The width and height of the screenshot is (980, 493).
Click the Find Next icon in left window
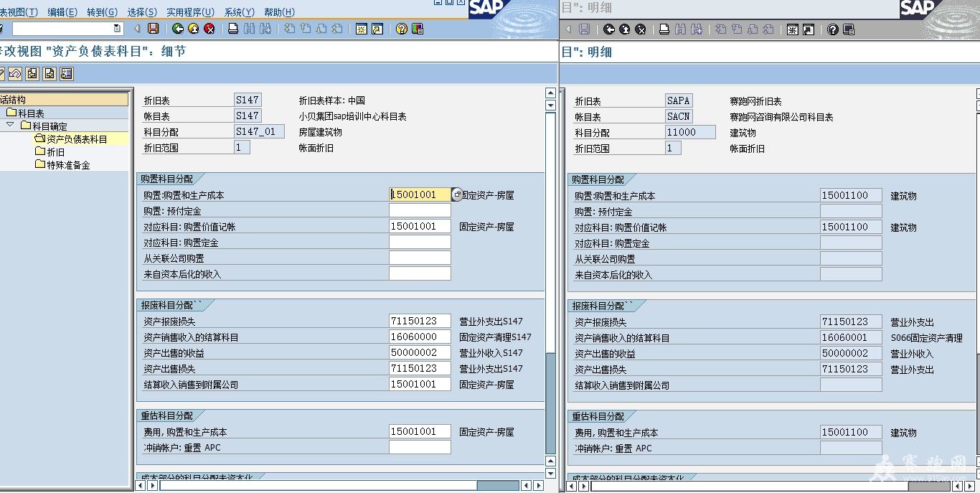click(265, 29)
